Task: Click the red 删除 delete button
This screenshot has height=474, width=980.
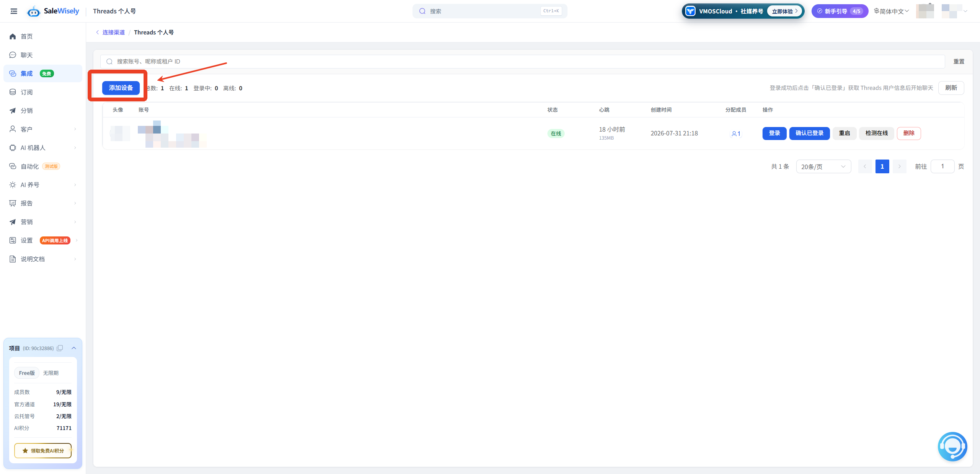Action: pyautogui.click(x=909, y=133)
